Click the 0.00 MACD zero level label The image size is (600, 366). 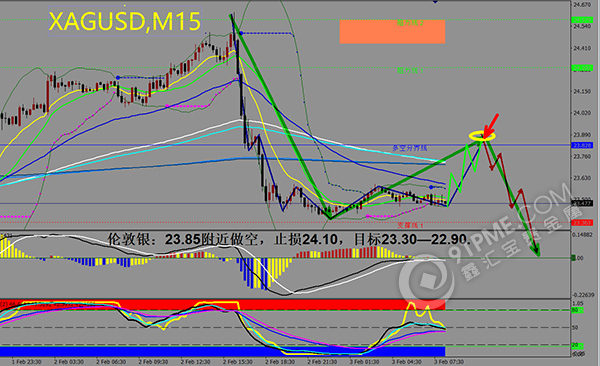tap(578, 258)
